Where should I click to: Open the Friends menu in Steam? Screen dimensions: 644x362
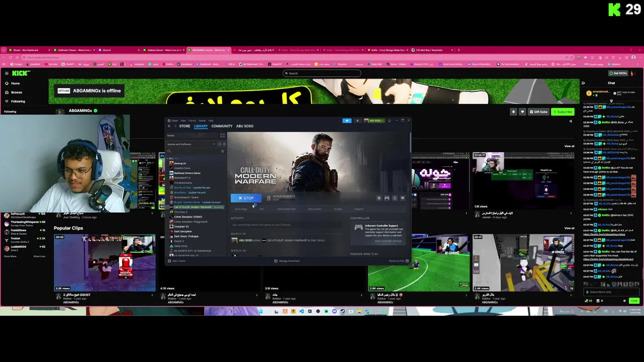click(x=192, y=121)
